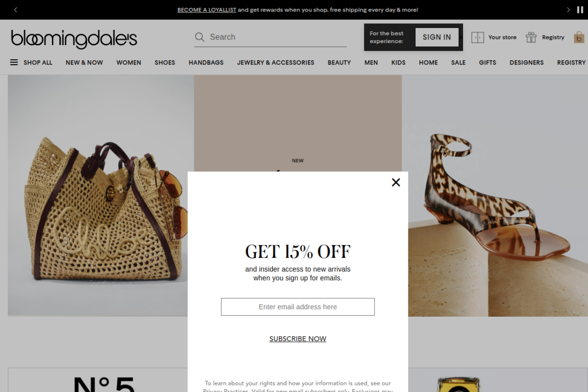Open the Women menu
Screen dimensions: 588x392
[129, 62]
